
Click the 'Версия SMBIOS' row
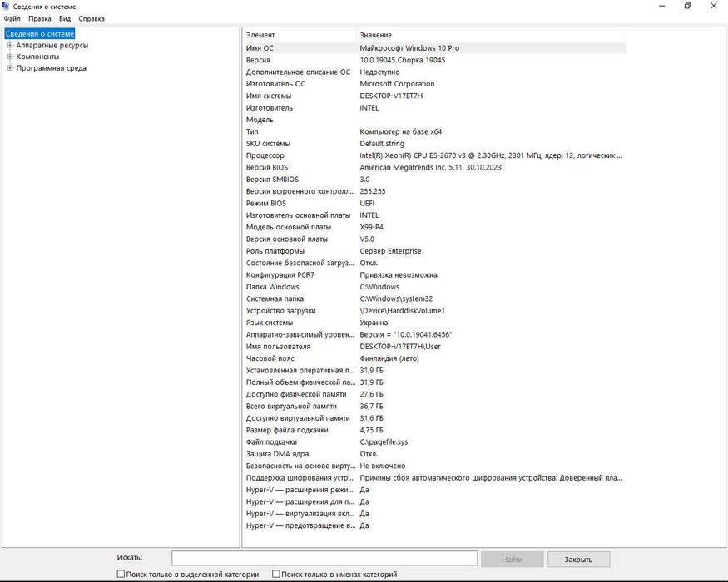[435, 179]
